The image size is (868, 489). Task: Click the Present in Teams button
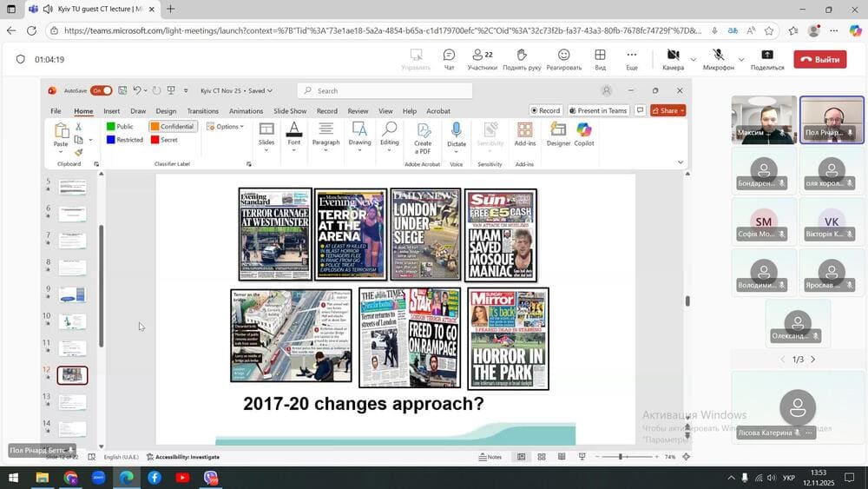598,111
